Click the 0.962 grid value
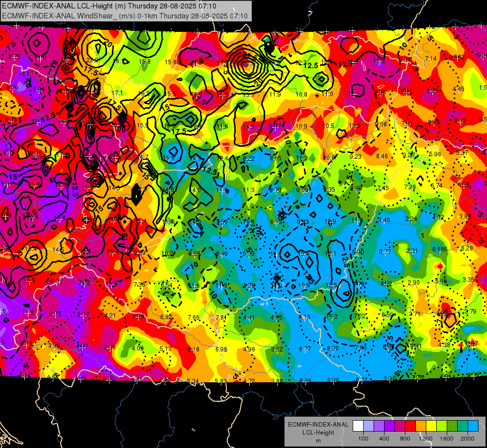Screen dimensions: 487x448 coord(457,57)
